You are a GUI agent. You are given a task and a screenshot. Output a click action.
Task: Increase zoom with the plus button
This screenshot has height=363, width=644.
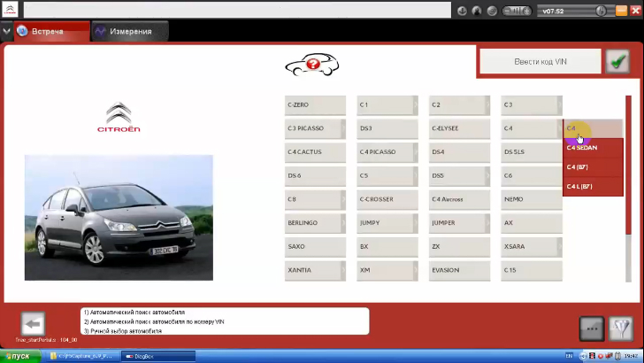(x=526, y=12)
